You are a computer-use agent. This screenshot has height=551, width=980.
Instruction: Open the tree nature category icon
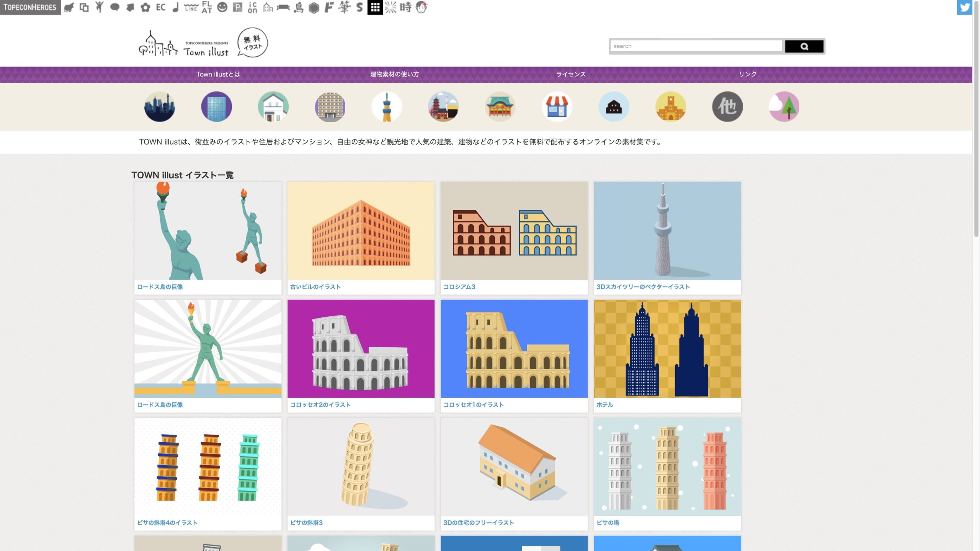click(x=784, y=106)
